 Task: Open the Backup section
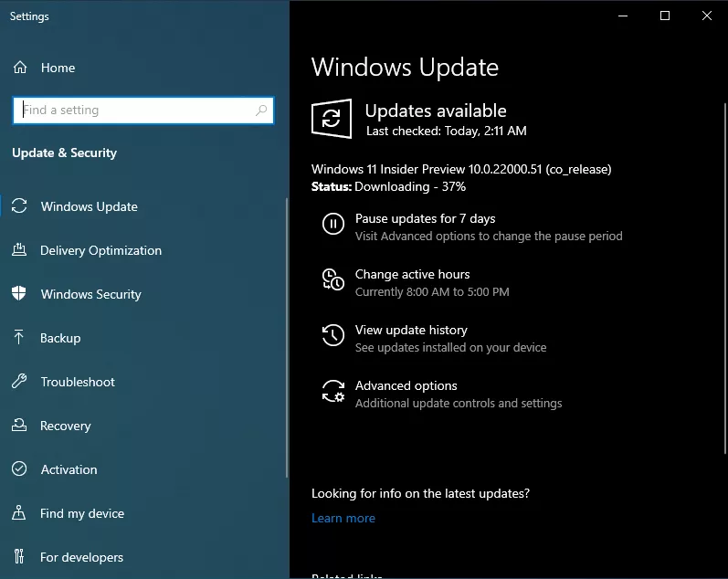tap(60, 338)
